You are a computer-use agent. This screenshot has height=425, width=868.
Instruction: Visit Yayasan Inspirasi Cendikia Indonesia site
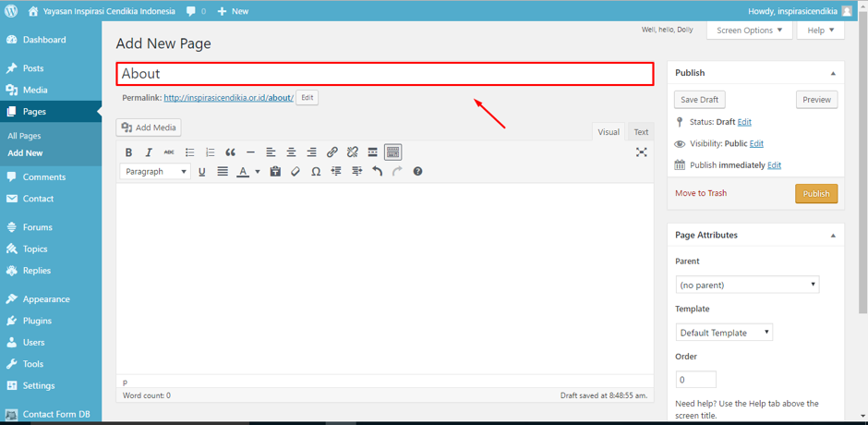pyautogui.click(x=102, y=10)
